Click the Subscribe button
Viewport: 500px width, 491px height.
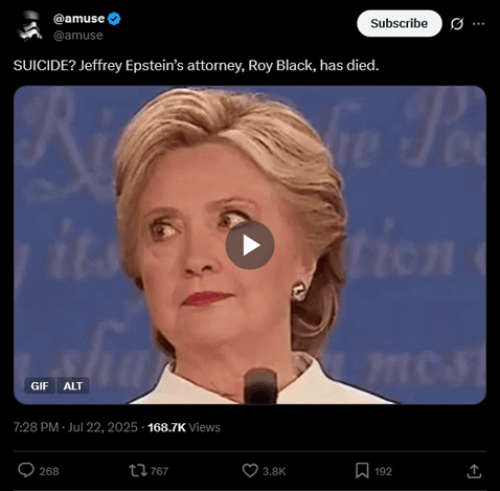[x=399, y=23]
